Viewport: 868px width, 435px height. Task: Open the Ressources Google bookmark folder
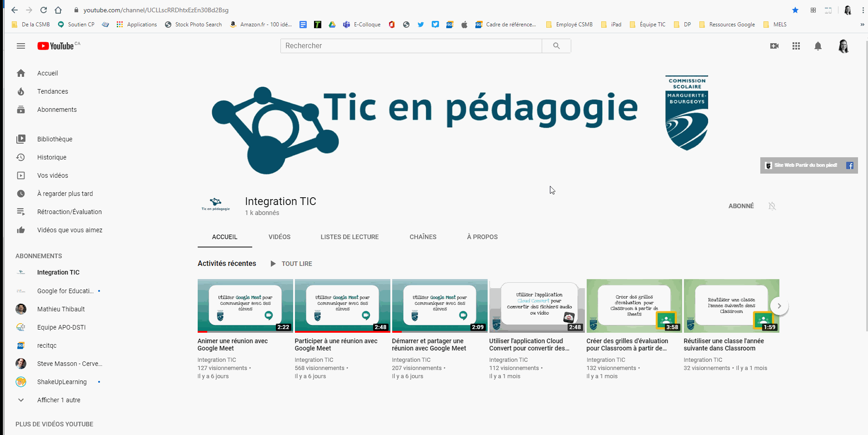[727, 25]
